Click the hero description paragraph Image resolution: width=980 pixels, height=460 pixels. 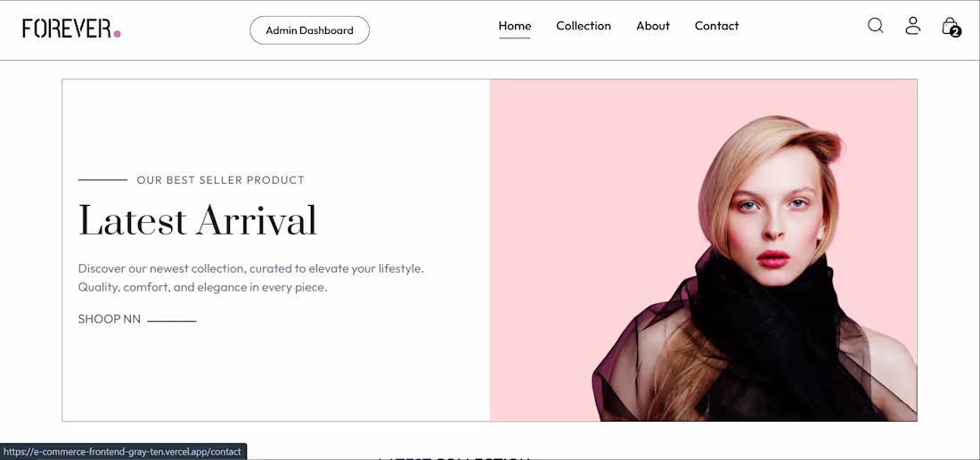pyautogui.click(x=251, y=278)
